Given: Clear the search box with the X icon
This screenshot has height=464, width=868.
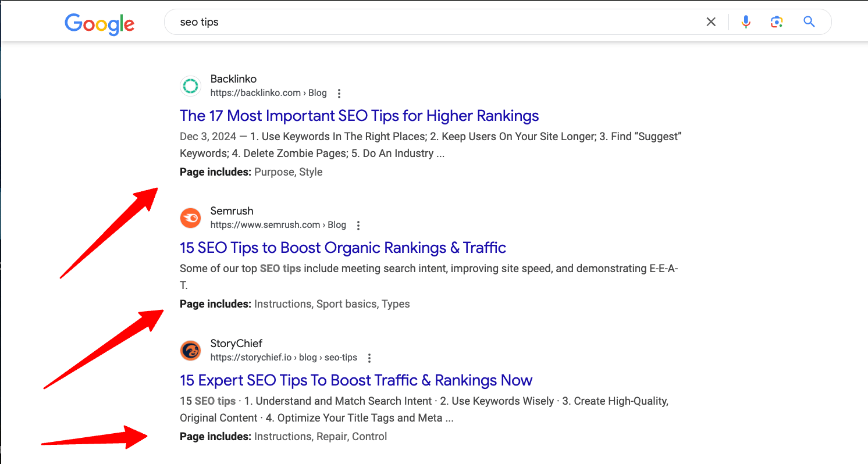Looking at the screenshot, I should [711, 22].
